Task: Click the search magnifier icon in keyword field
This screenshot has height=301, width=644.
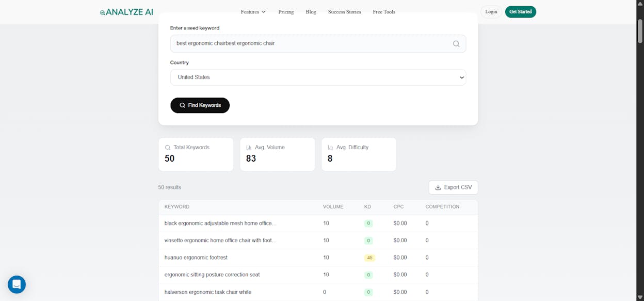Action: 456,44
